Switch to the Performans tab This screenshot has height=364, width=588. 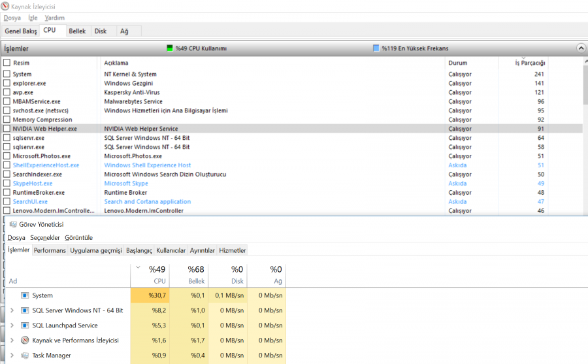click(50, 250)
